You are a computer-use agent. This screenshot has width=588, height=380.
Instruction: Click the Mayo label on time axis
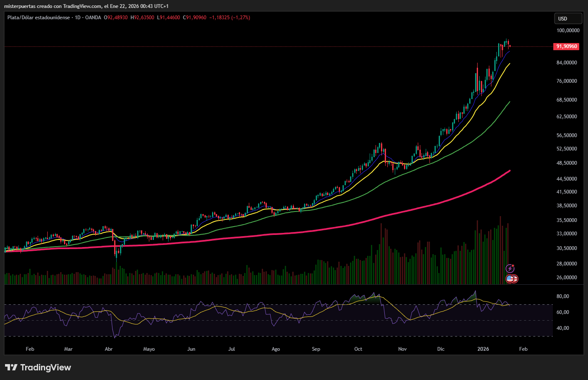tap(149, 349)
